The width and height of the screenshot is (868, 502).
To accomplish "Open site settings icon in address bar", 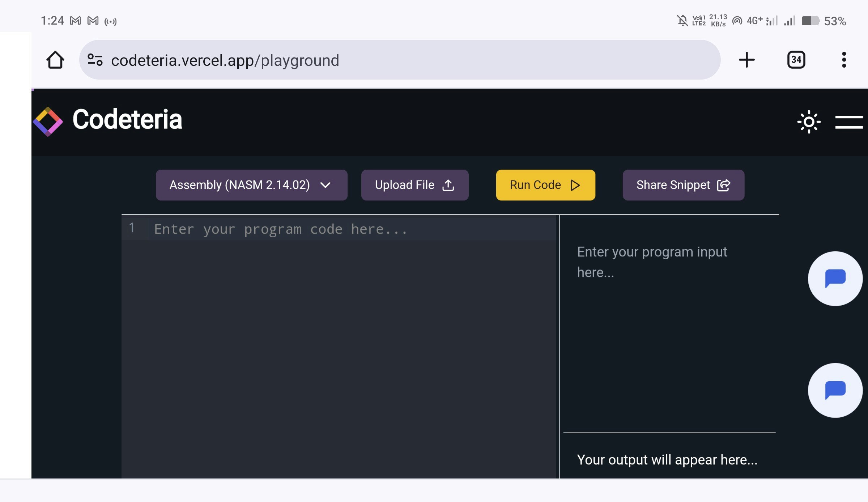I will pos(95,60).
